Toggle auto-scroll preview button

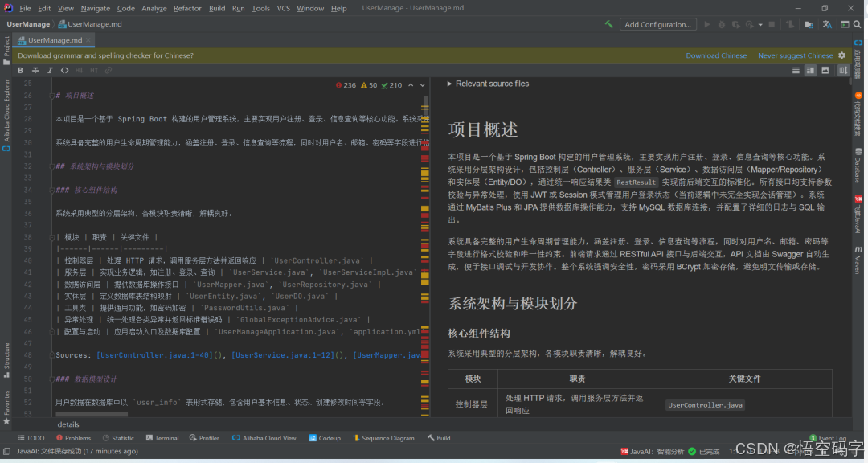point(843,71)
